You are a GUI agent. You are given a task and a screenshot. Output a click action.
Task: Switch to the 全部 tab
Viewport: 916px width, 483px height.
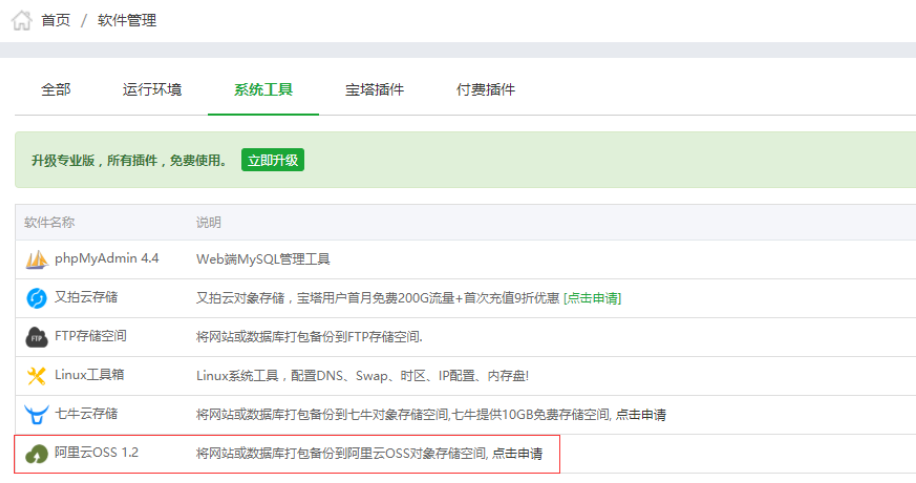click(56, 89)
